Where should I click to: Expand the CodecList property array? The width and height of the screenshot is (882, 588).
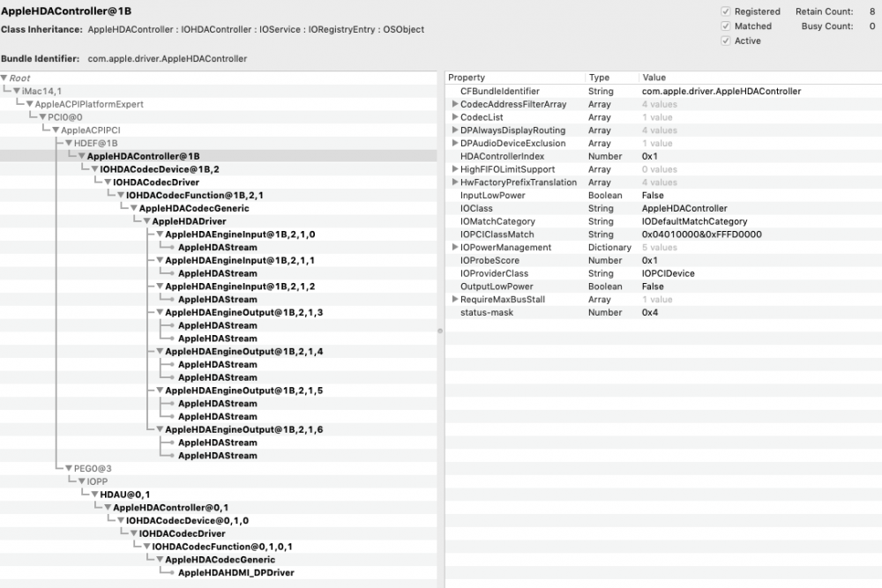tap(454, 117)
